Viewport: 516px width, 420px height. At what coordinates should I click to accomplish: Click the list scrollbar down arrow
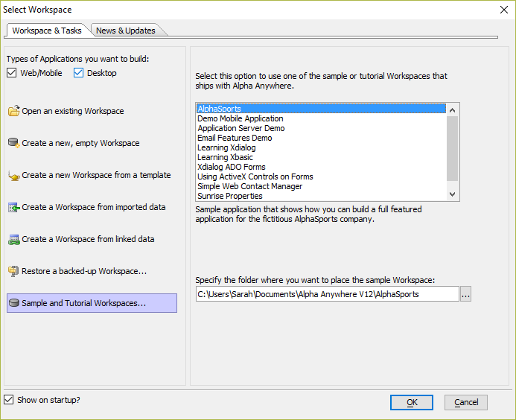(x=452, y=194)
